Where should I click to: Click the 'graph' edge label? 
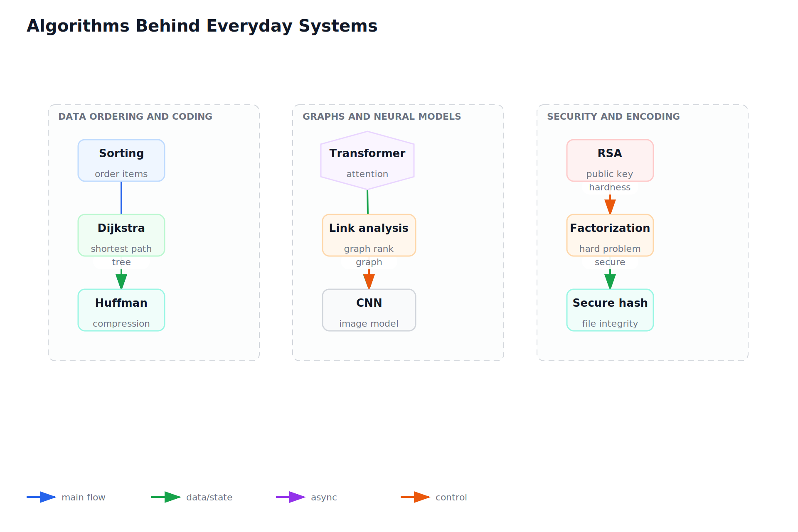(369, 263)
